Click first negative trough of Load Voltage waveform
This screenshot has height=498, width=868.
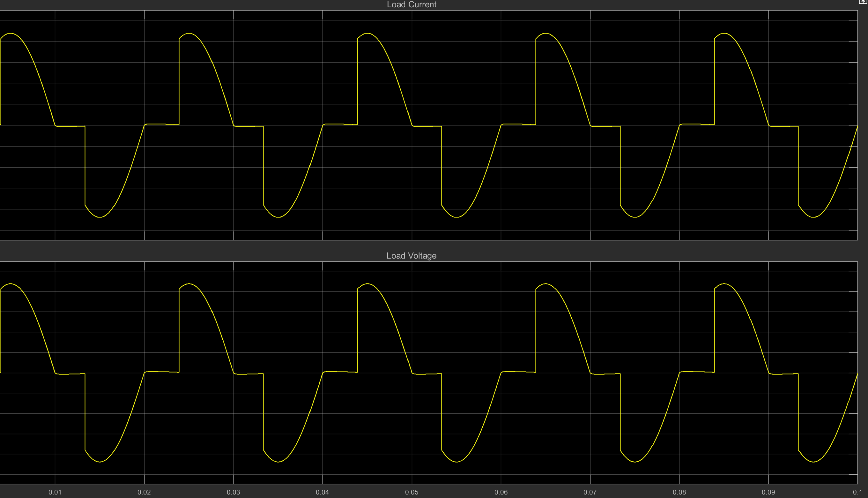(100, 462)
